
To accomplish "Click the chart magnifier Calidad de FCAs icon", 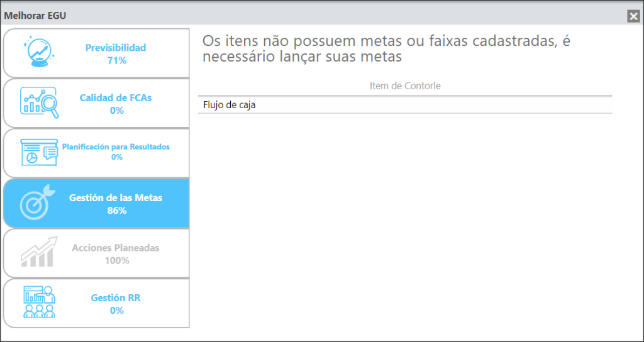I will click(40, 102).
